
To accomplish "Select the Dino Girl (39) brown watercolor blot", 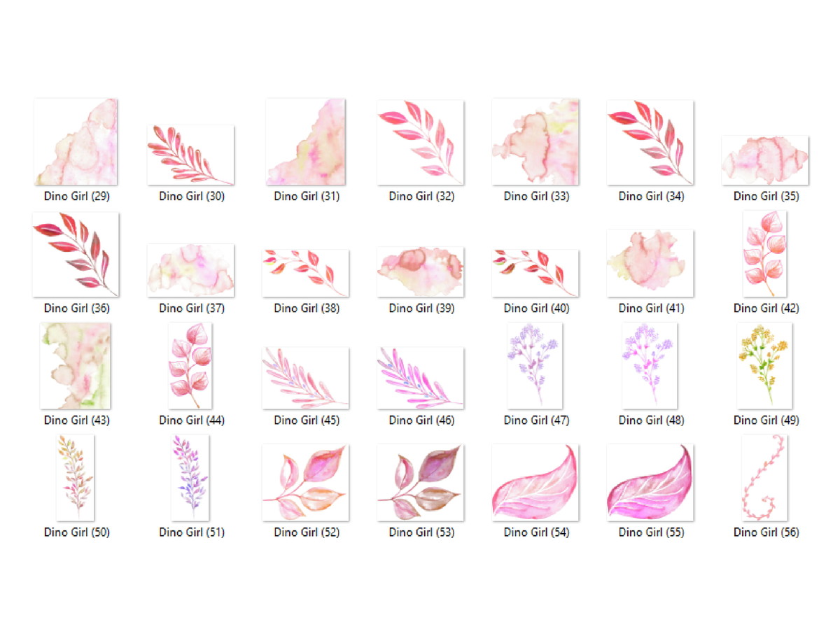I will (420, 271).
